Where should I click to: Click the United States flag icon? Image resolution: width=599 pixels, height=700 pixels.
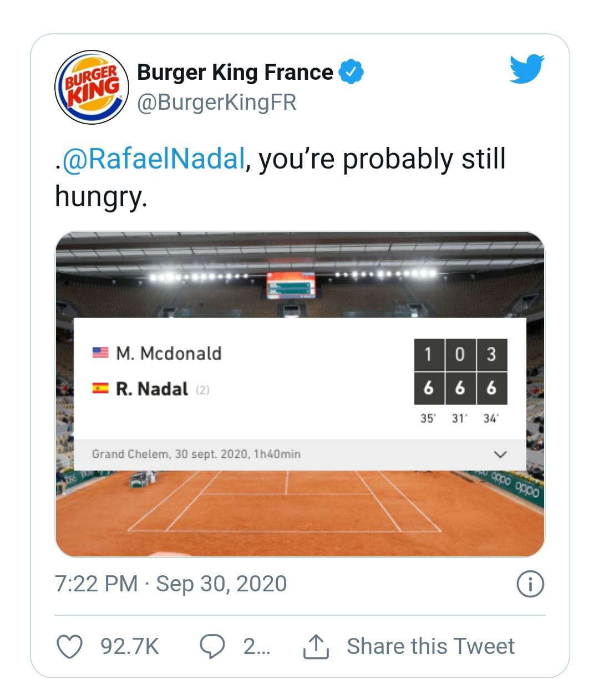(100, 353)
